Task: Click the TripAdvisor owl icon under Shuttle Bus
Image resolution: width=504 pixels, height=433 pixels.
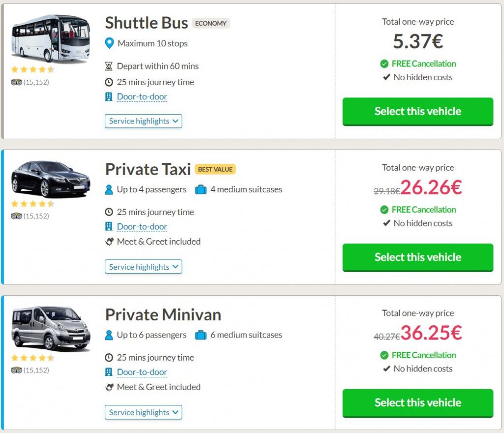Action: pyautogui.click(x=16, y=82)
